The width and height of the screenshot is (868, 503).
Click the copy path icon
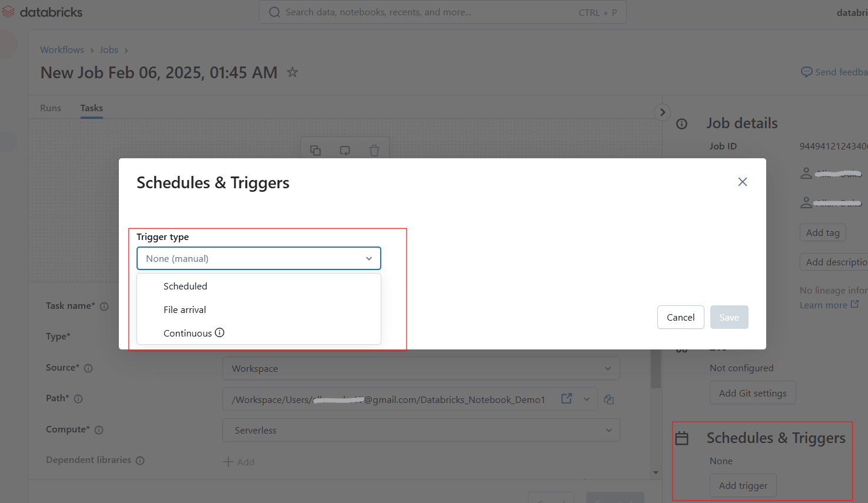click(609, 399)
